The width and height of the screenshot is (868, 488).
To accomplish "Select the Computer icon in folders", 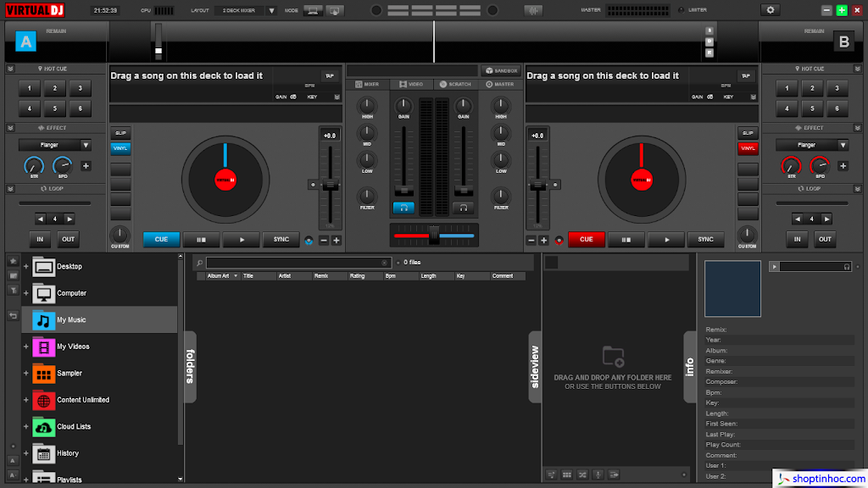I will [x=44, y=293].
